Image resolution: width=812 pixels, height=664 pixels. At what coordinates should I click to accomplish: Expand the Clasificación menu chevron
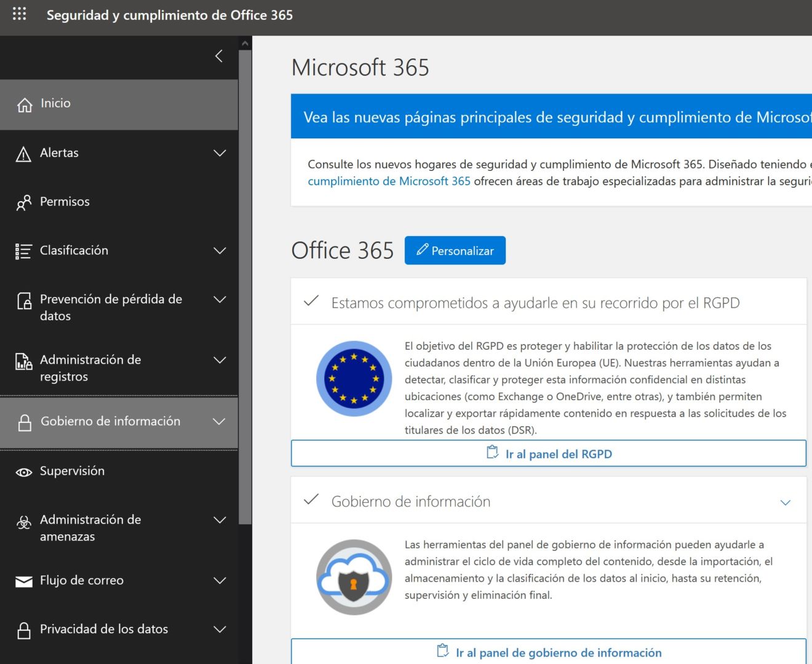click(x=220, y=251)
